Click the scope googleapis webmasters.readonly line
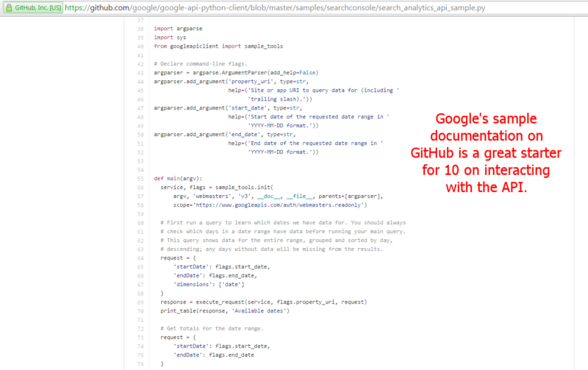588x370 pixels. click(x=270, y=205)
